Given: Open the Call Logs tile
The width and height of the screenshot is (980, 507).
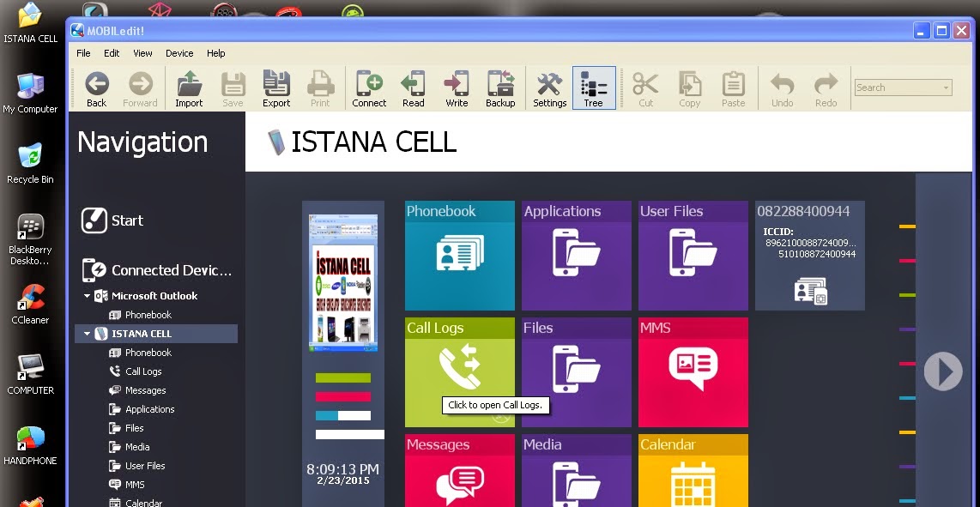Looking at the screenshot, I should (x=460, y=372).
